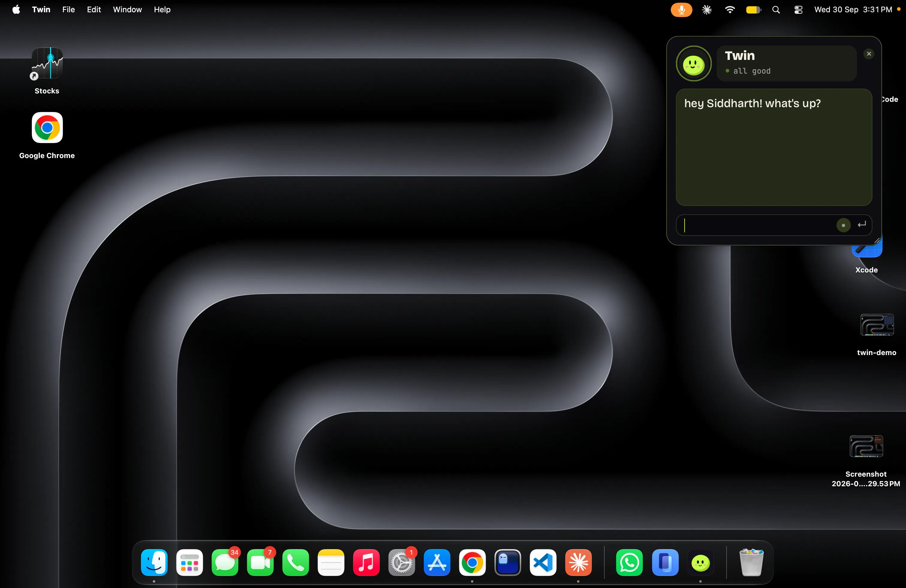This screenshot has width=906, height=588.
Task: Open the Phone app in Dock
Action: (x=296, y=562)
